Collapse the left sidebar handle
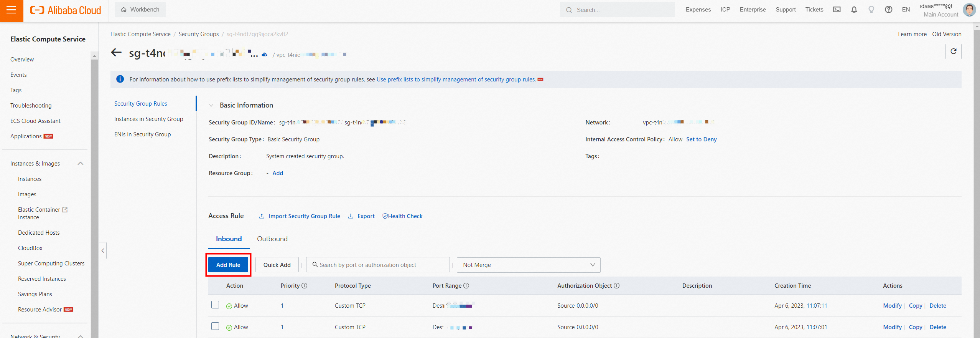Image resolution: width=980 pixels, height=338 pixels. coord(103,251)
